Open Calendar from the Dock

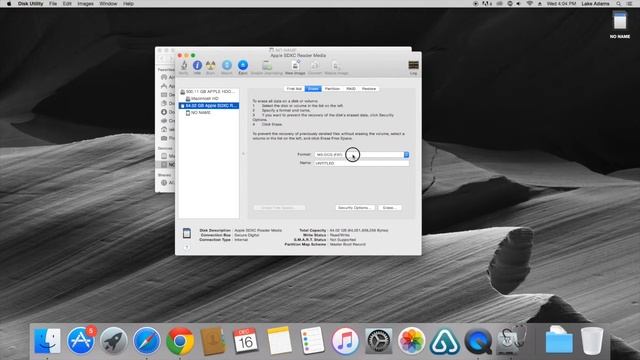tap(246, 340)
